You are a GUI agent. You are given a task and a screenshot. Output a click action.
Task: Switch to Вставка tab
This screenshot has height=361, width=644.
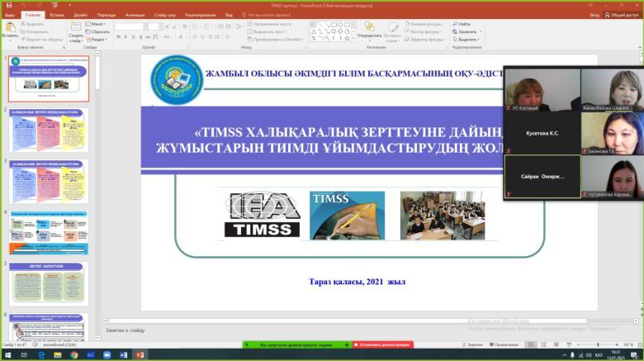tap(57, 15)
